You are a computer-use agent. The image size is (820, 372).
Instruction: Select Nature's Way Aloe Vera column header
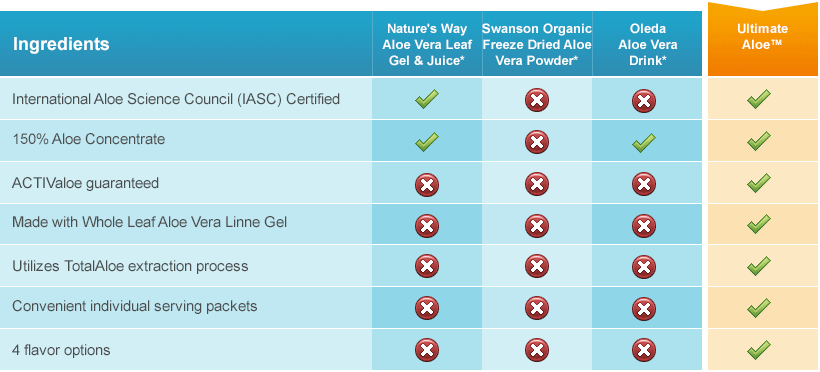pos(427,44)
